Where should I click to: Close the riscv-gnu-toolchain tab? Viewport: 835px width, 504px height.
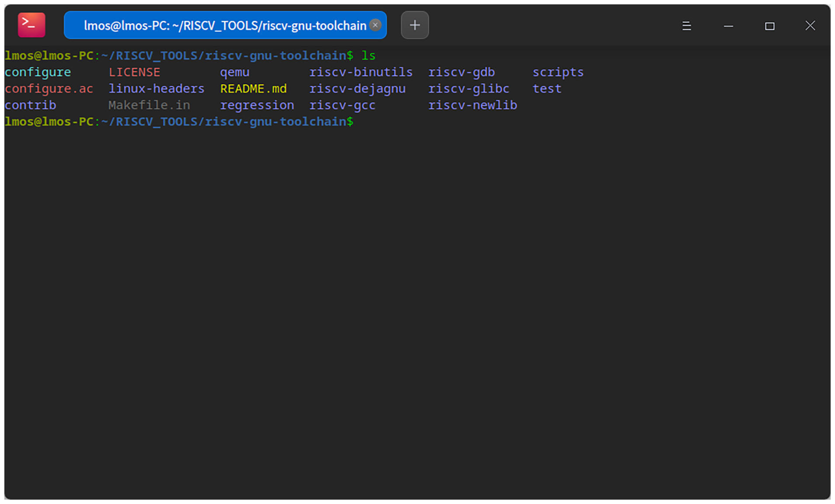(x=375, y=25)
